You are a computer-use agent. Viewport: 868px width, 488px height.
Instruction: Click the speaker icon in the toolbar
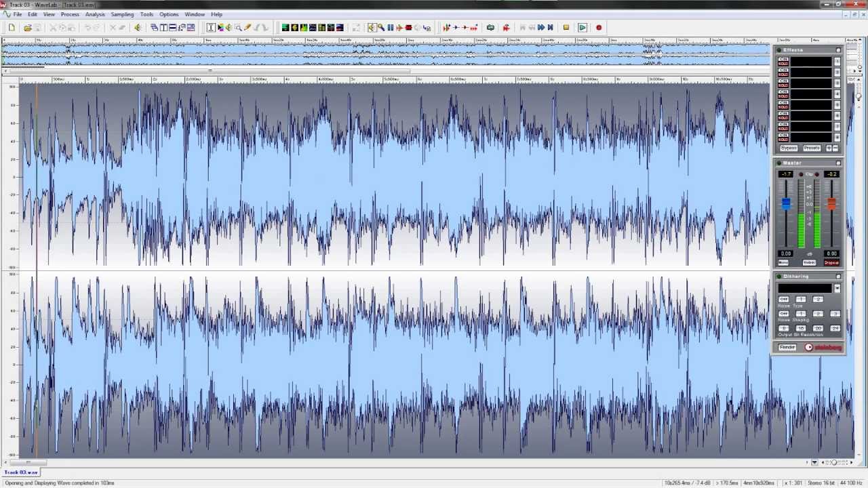[138, 28]
